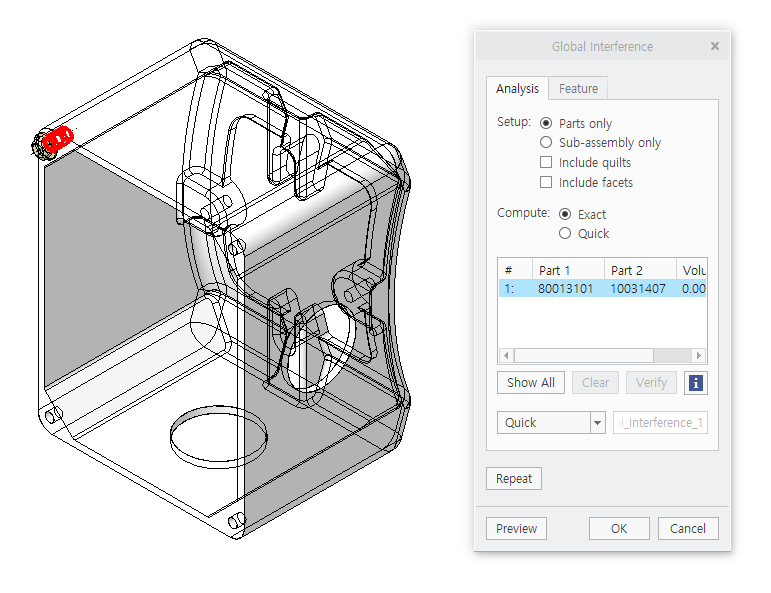Click the Verify button
Viewport: 771px width, 593px height.
(x=651, y=383)
